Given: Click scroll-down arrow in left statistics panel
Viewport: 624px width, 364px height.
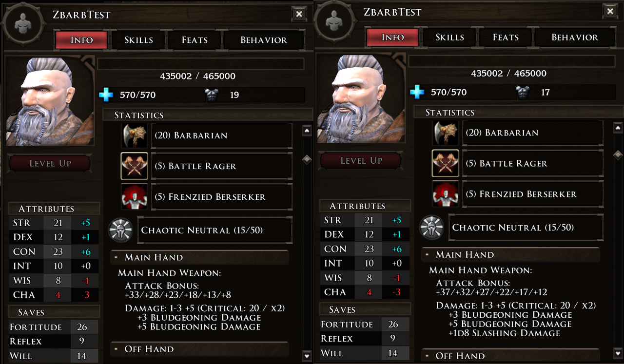Looking at the screenshot, I should (x=307, y=356).
